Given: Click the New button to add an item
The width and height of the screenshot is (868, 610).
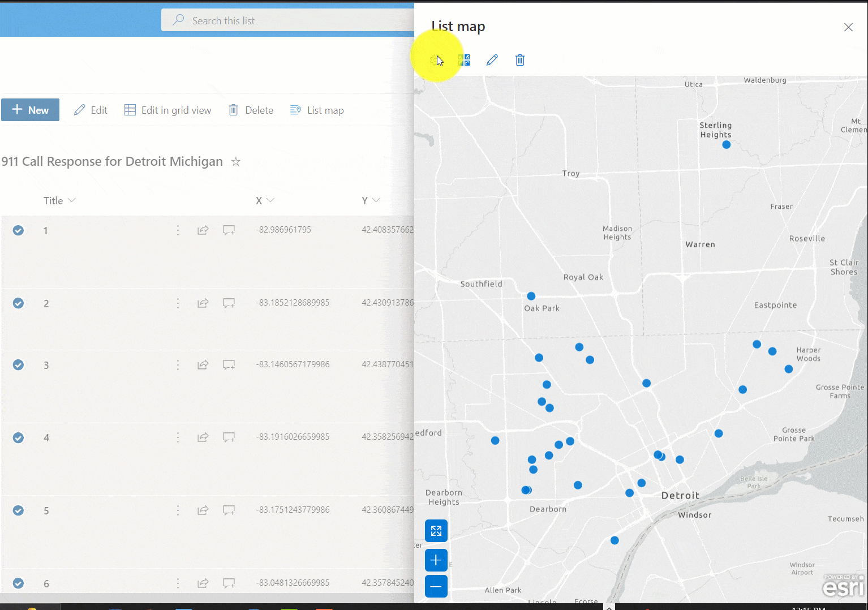Looking at the screenshot, I should (30, 110).
